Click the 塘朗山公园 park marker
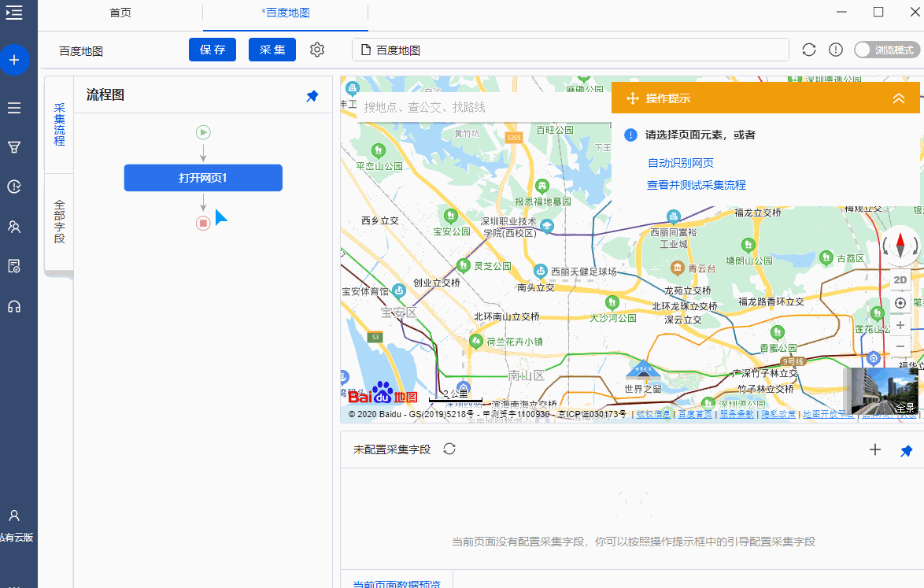This screenshot has width=924, height=588. tap(748, 245)
